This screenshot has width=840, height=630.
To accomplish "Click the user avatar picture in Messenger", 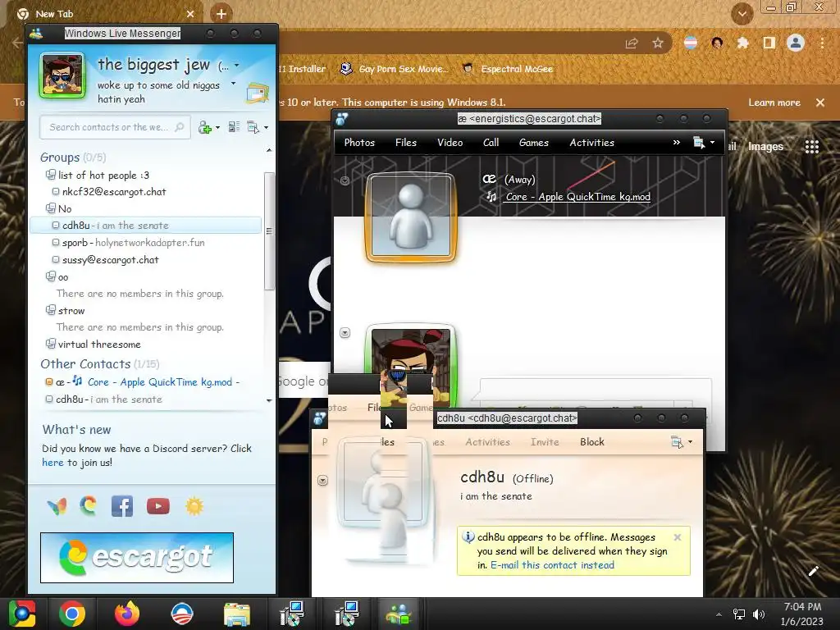I will (x=62, y=75).
